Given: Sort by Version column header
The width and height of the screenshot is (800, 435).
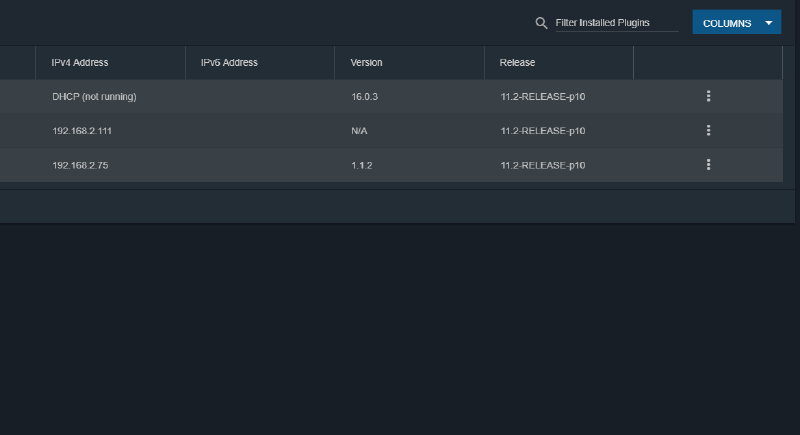Looking at the screenshot, I should 366,62.
